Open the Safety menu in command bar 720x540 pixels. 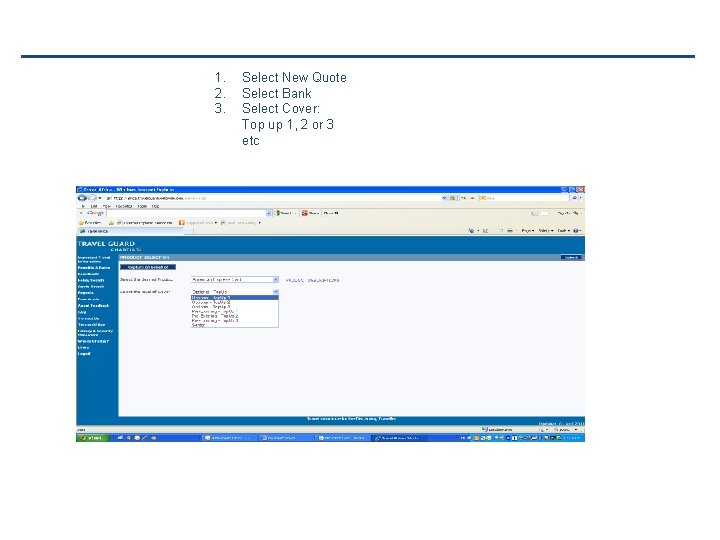(545, 231)
